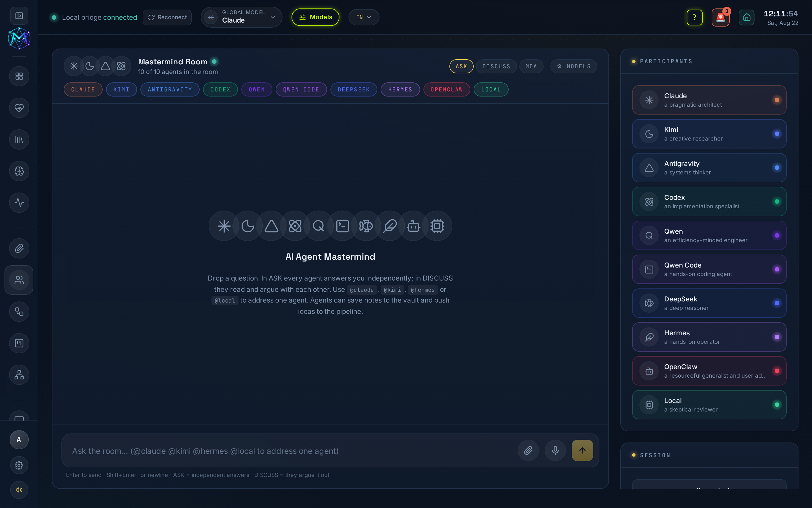812x508 pixels.
Task: Toggle the QWEN CODE agent chip
Action: 301,89
